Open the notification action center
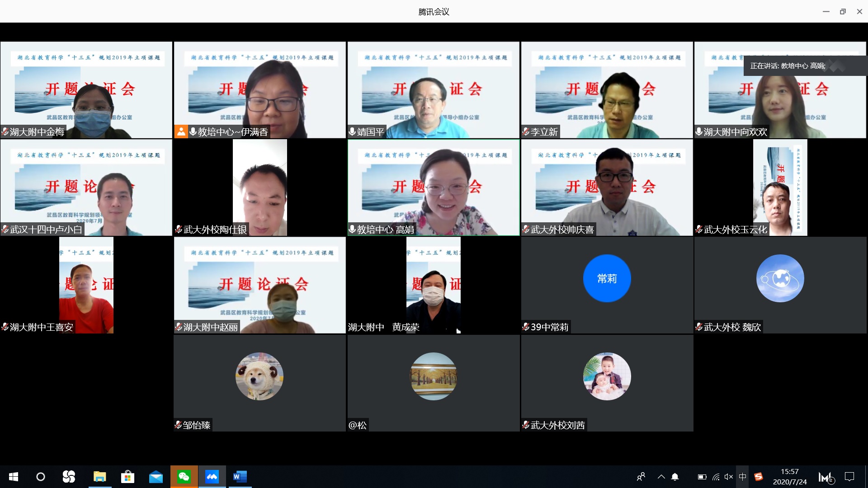The image size is (868, 488). 849,477
